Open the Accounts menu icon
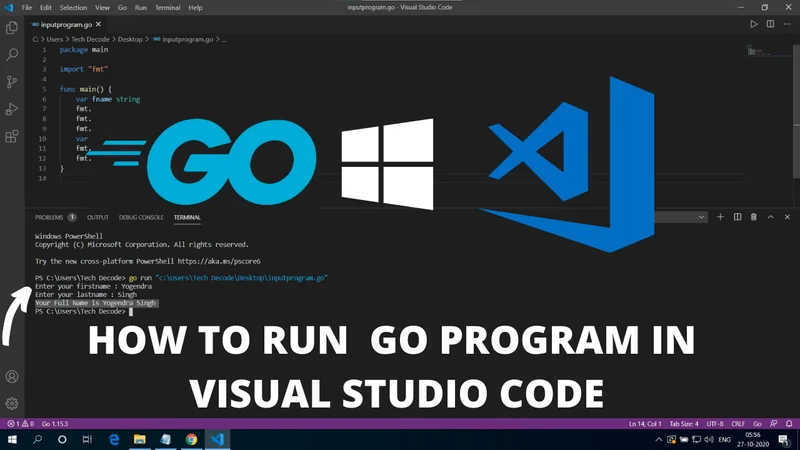This screenshot has width=800, height=450. pyautogui.click(x=12, y=377)
